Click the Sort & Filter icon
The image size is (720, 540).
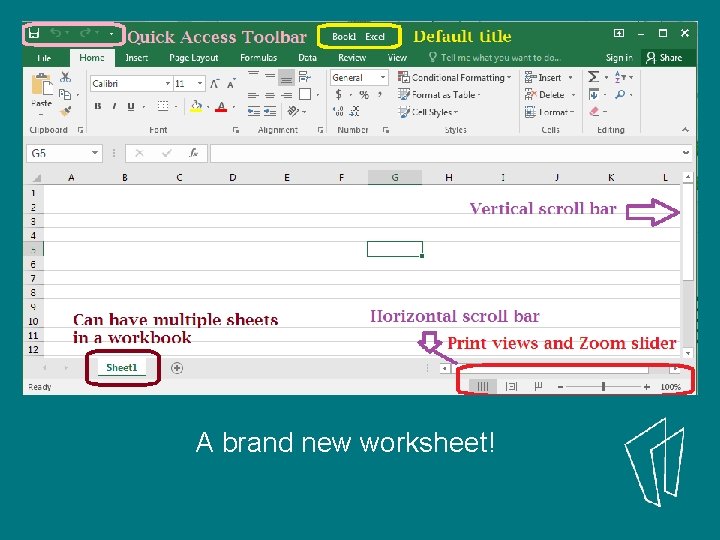[x=620, y=77]
